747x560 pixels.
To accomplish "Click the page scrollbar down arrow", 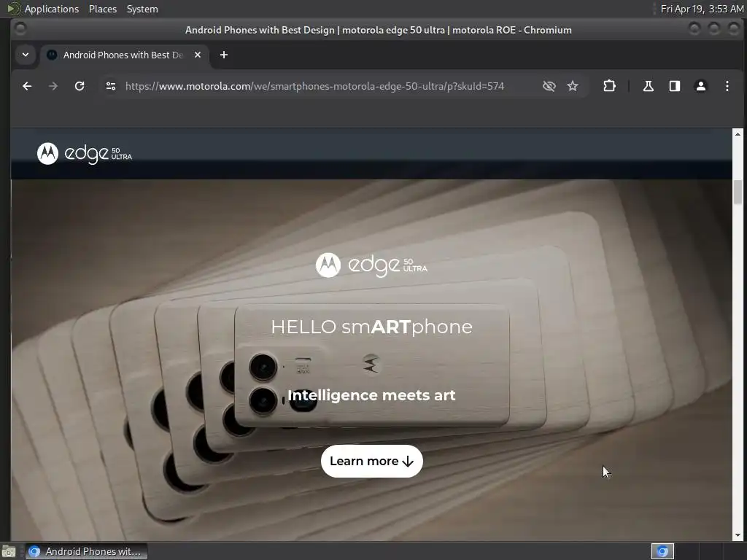I will click(738, 534).
